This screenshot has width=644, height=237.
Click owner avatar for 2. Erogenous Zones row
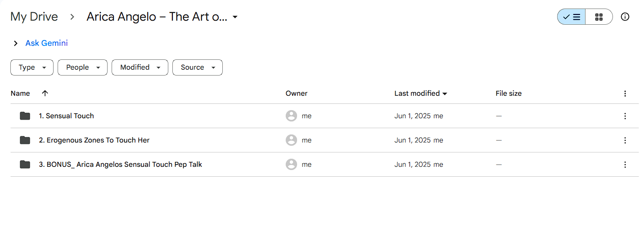click(291, 140)
